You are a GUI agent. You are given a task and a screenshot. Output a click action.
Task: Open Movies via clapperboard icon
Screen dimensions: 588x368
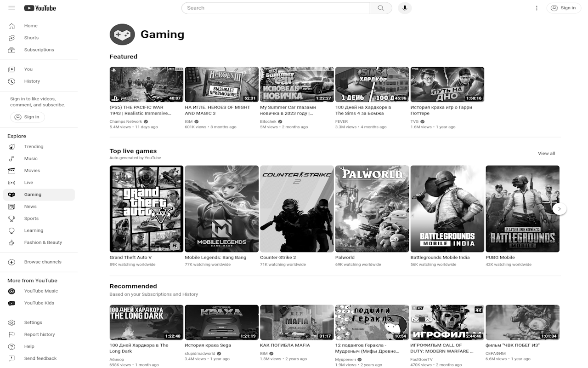pos(12,171)
